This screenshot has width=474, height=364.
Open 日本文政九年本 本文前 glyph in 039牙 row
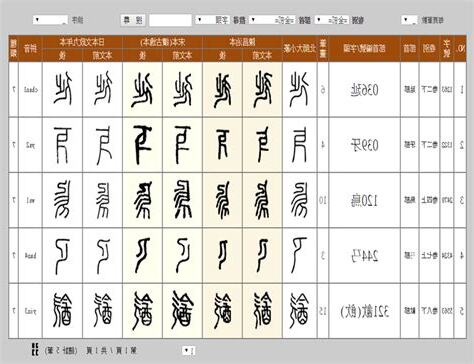tap(103, 145)
